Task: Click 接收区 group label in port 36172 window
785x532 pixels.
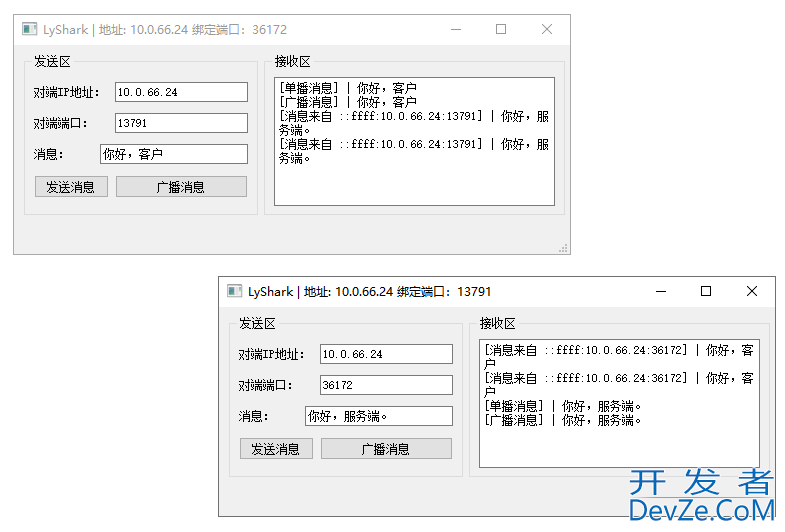Action: 293,62
